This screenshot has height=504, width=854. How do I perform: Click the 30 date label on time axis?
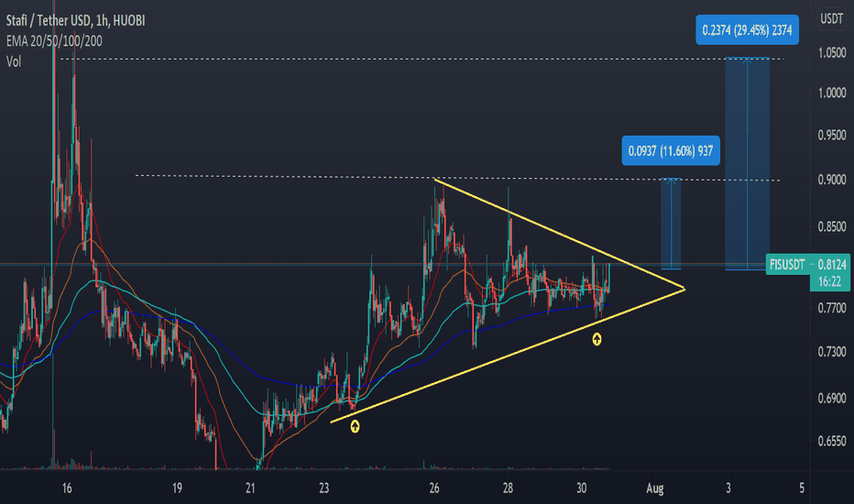tap(581, 488)
